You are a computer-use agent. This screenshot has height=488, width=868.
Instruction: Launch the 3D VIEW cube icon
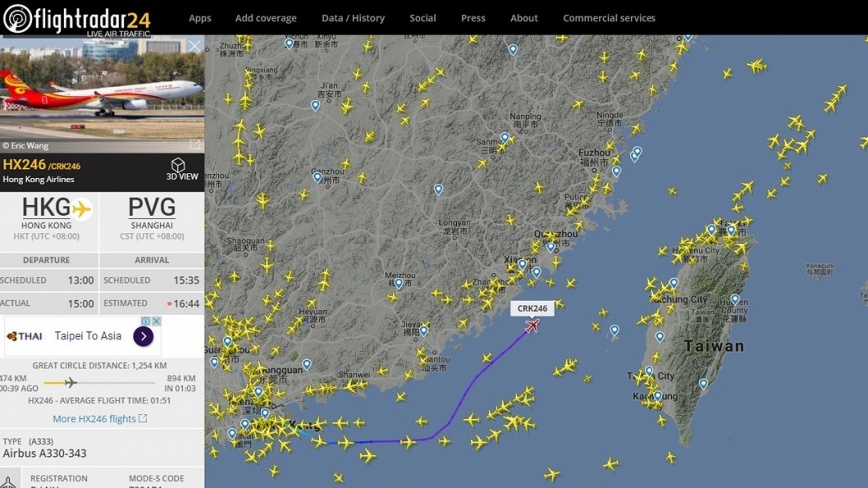pyautogui.click(x=178, y=165)
